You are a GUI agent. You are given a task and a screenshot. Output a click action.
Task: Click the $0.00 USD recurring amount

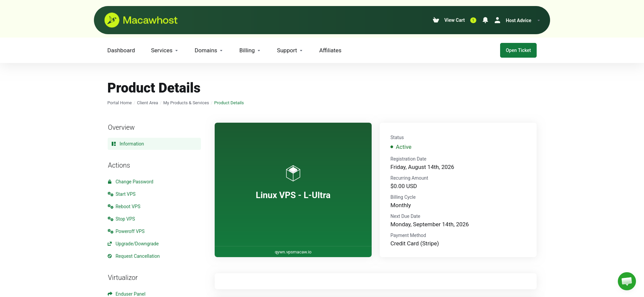tap(404, 186)
